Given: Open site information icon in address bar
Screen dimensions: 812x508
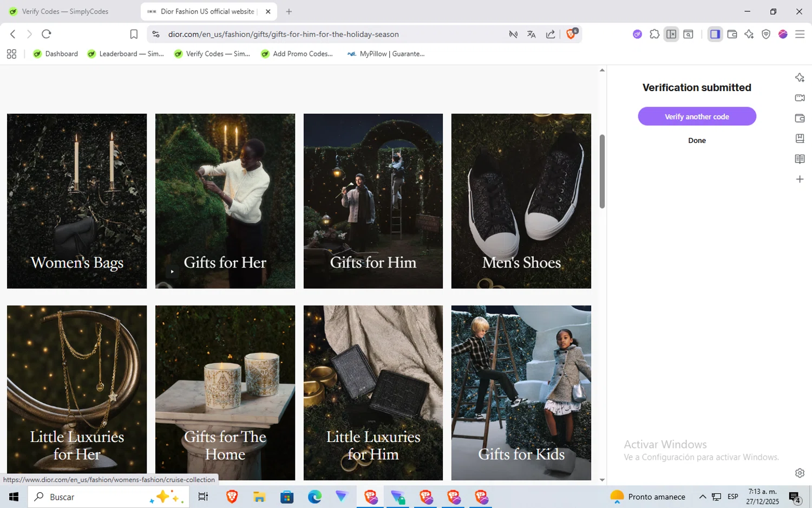Looking at the screenshot, I should pos(156,34).
